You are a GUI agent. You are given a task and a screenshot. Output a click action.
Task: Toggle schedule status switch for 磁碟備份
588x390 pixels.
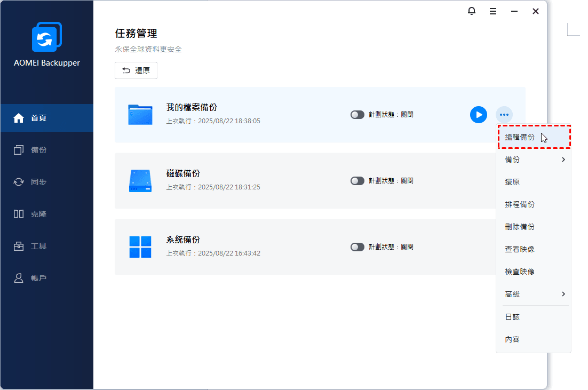tap(357, 181)
